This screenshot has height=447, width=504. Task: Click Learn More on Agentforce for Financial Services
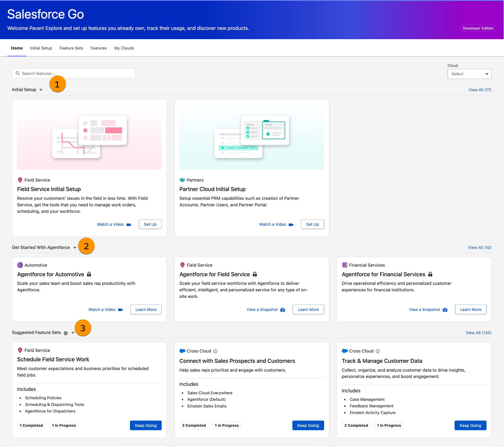(471, 310)
